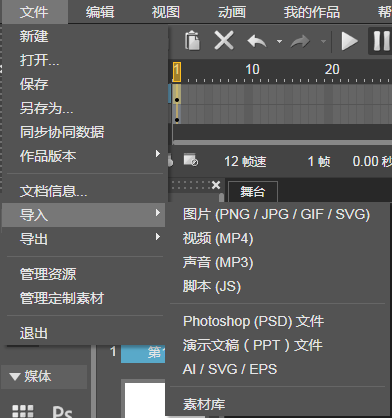Image resolution: width=392 pixels, height=418 pixels.
Task: Open the 视图 menu
Action: (166, 12)
